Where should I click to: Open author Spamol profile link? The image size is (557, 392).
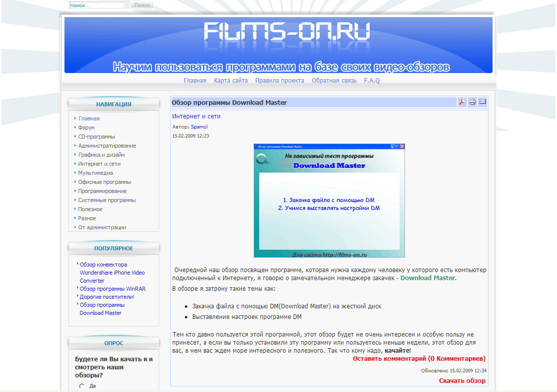tap(199, 126)
